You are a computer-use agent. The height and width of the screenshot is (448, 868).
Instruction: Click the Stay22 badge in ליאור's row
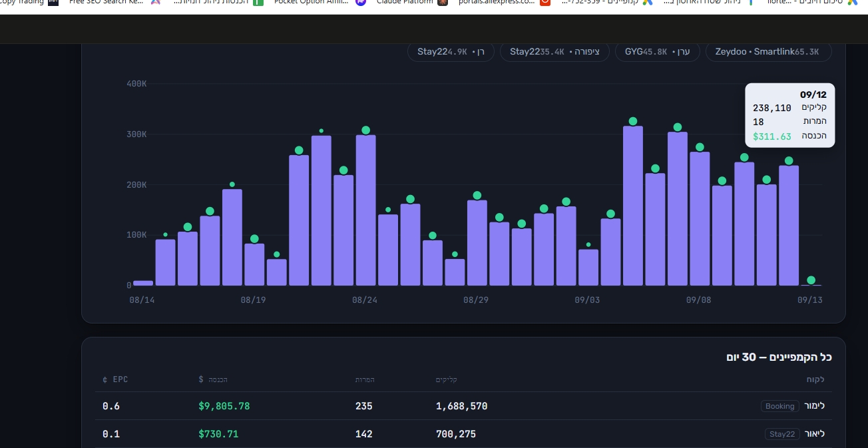782,434
